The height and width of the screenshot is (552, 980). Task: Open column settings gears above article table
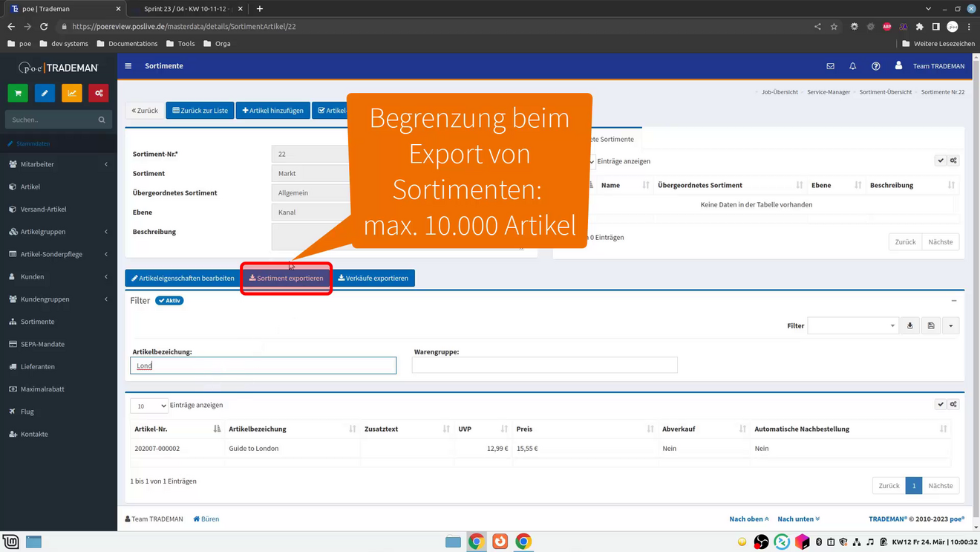tap(953, 405)
